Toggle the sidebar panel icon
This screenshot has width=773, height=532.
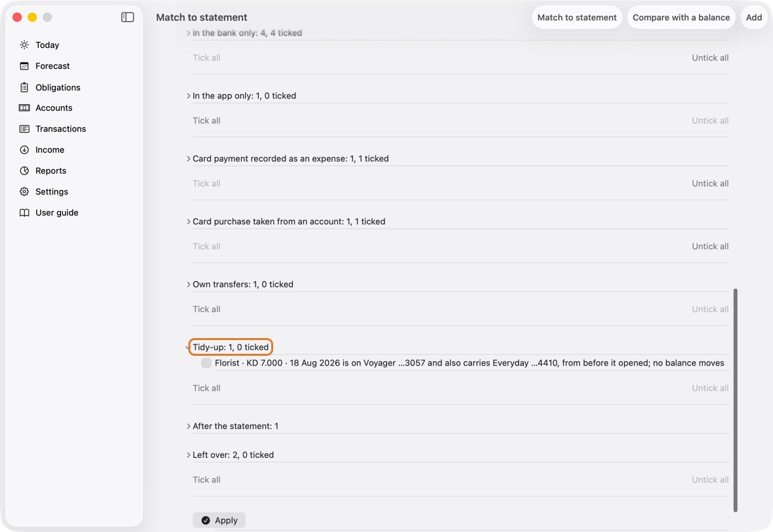127,17
